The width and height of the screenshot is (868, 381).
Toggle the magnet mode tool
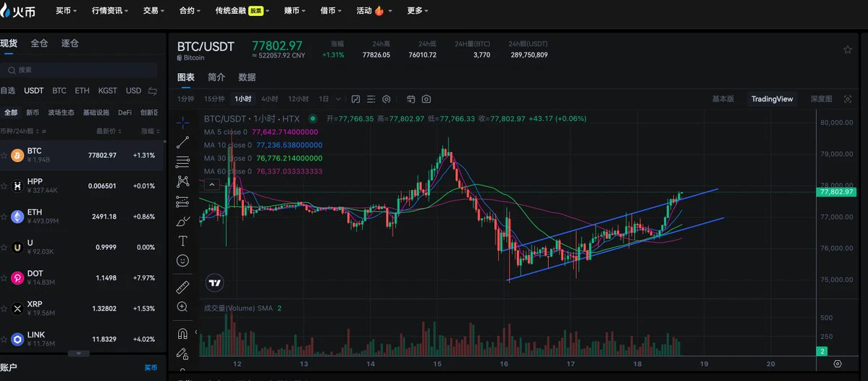pos(182,333)
